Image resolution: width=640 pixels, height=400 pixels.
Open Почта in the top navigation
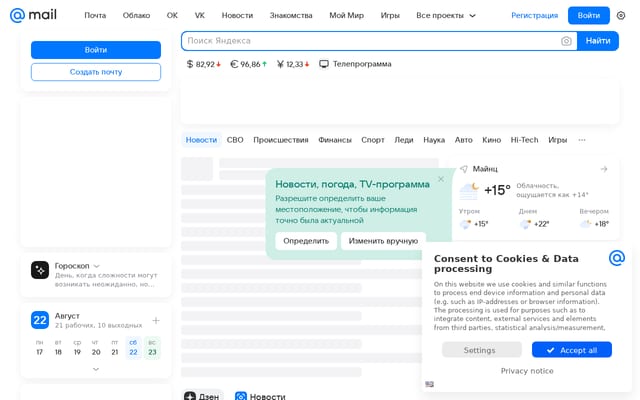click(x=95, y=16)
